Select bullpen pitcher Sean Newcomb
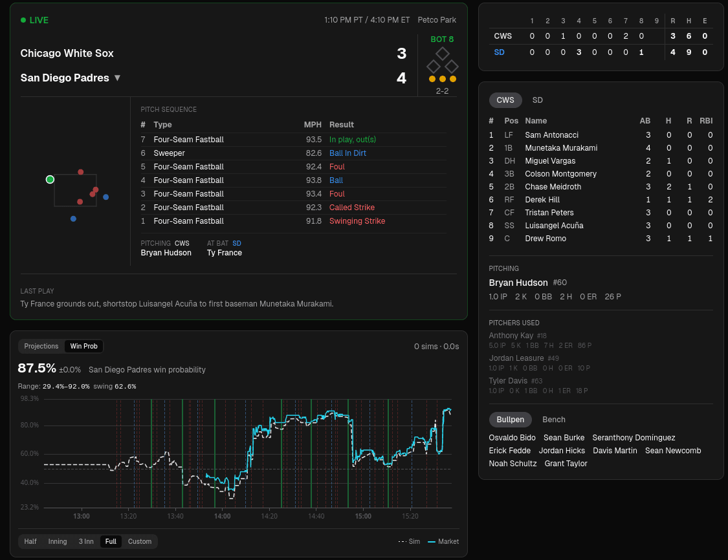 (x=673, y=451)
